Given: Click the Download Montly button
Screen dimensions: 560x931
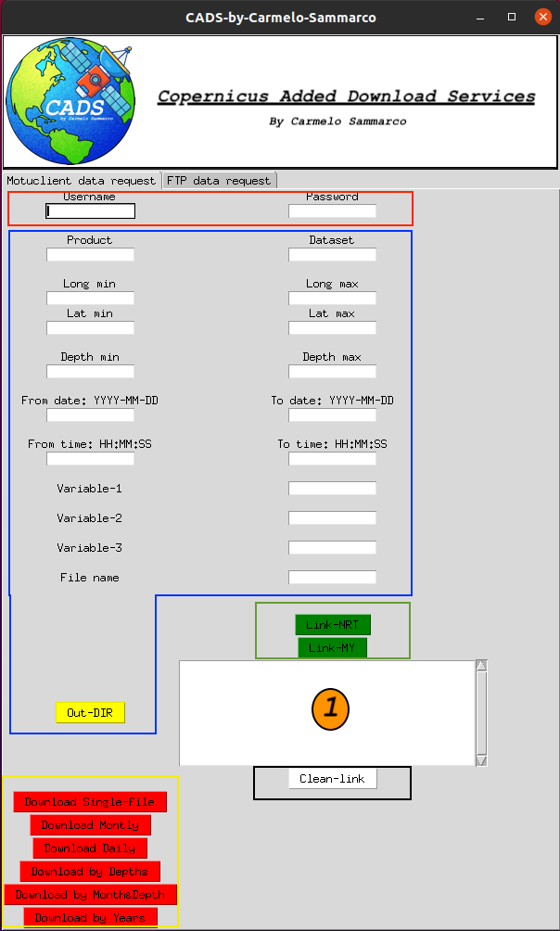Looking at the screenshot, I should (x=90, y=824).
